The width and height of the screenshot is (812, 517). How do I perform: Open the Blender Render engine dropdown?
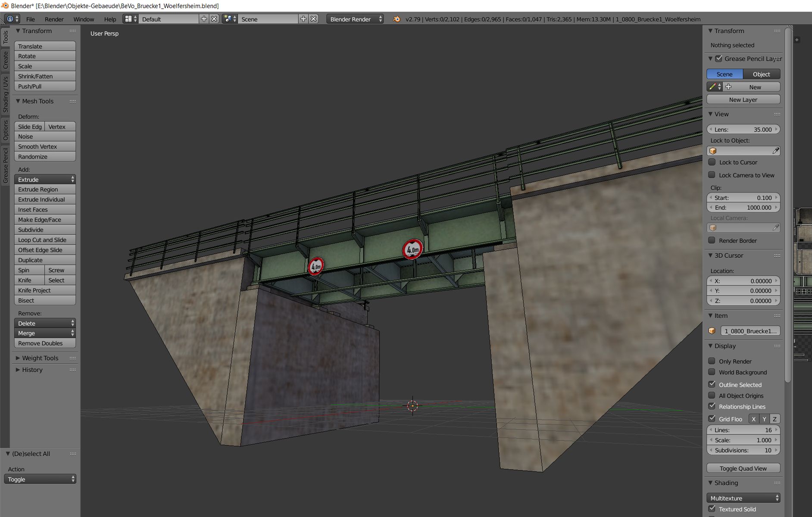355,19
